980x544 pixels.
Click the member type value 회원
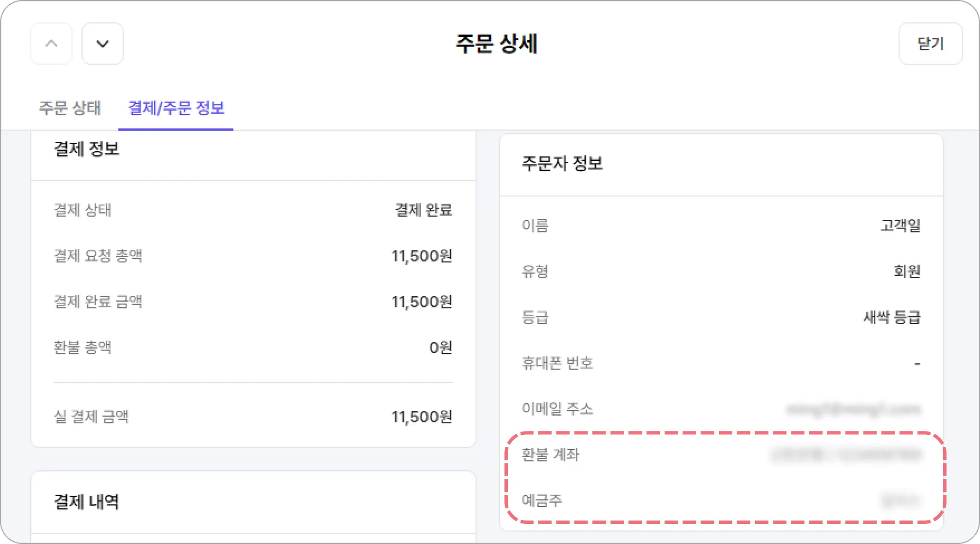coord(907,271)
